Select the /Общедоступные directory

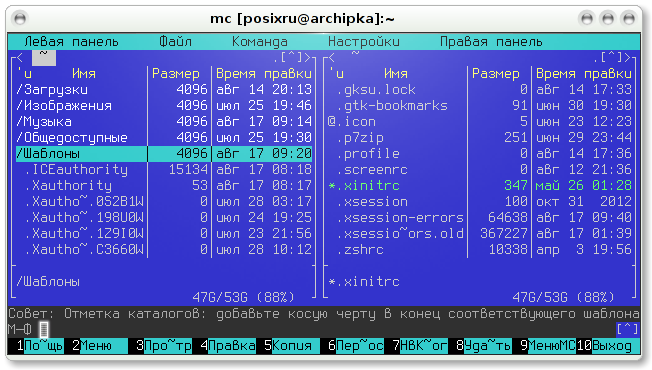click(164, 137)
